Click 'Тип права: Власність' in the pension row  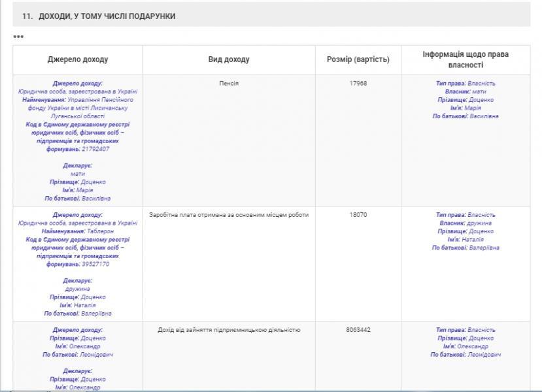[465, 84]
